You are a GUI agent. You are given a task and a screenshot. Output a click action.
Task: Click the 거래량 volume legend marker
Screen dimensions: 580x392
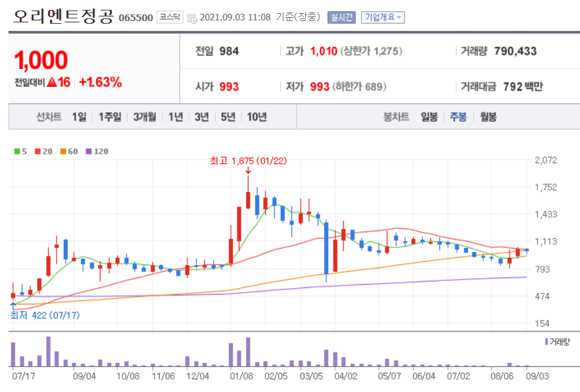click(557, 341)
